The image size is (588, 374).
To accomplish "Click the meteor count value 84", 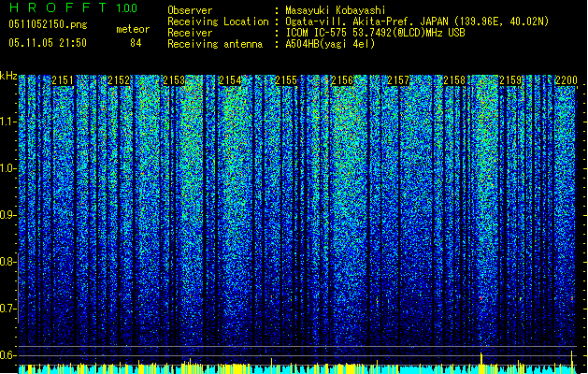I will tap(136, 43).
